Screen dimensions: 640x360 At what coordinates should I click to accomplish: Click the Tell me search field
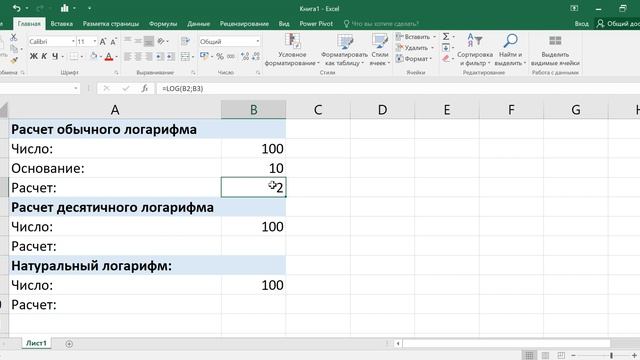click(x=381, y=24)
